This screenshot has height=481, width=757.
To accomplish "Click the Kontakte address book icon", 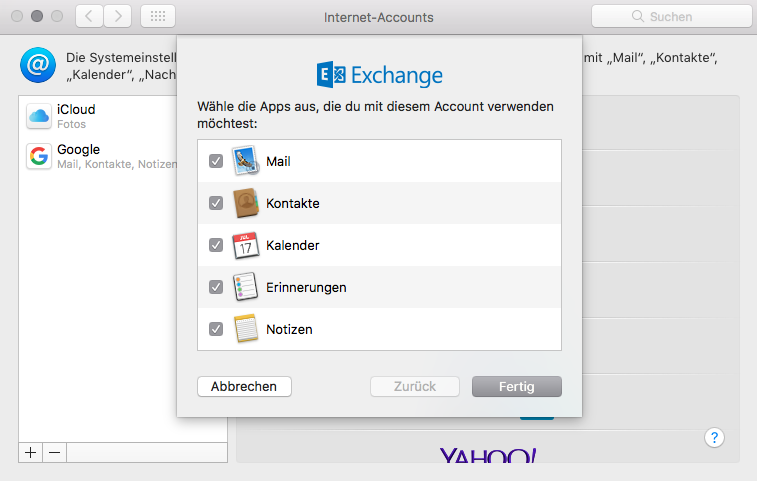I will coord(246,203).
